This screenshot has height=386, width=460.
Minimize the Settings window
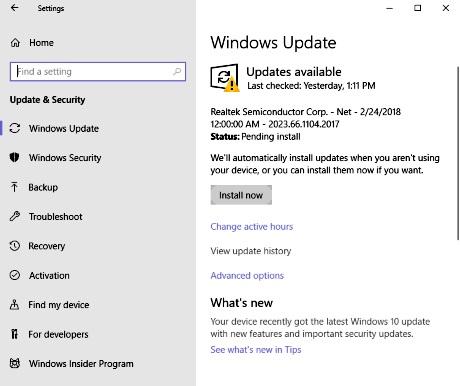[x=389, y=8]
